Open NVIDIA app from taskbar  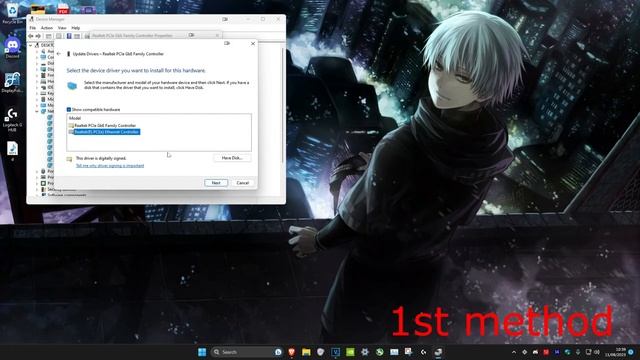[x=350, y=352]
